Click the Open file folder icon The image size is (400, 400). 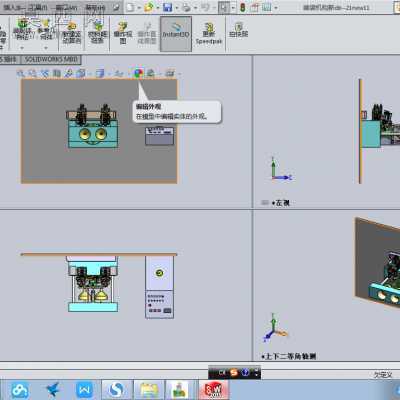click(x=149, y=7)
